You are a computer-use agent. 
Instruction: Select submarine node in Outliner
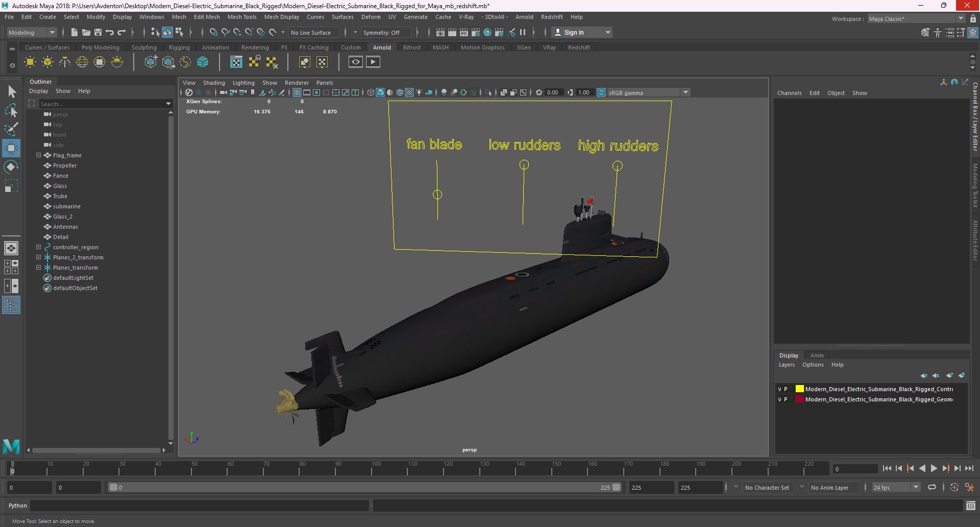(67, 206)
